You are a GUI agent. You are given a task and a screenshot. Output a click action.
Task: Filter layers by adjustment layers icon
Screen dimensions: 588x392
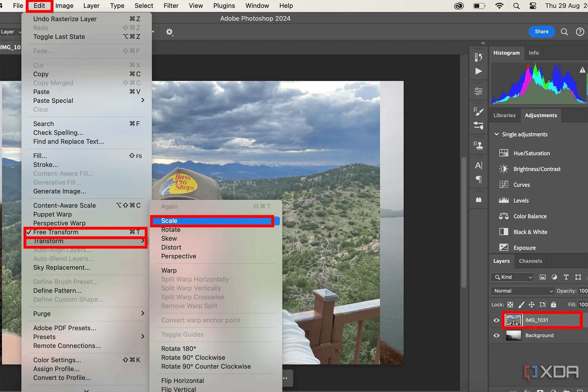554,277
